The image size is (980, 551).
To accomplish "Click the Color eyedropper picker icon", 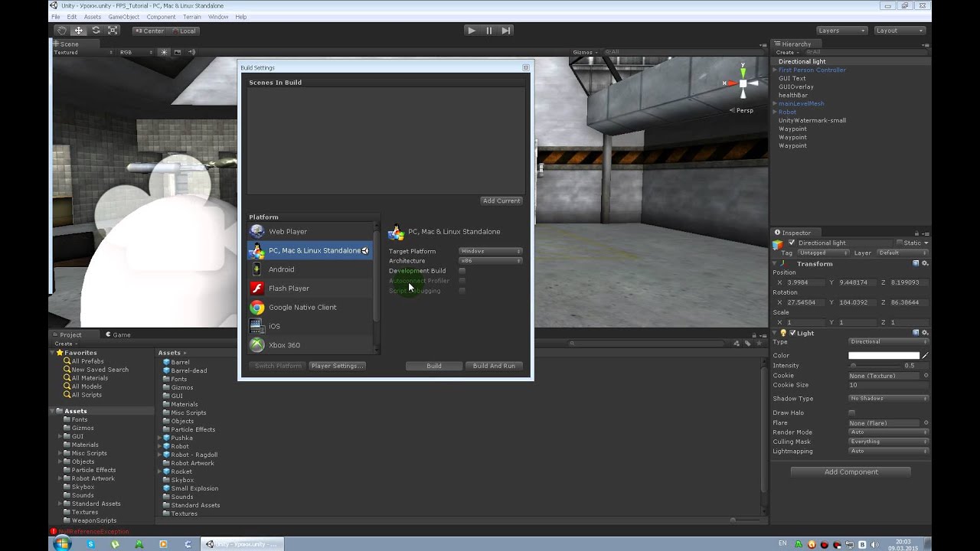I will click(925, 356).
